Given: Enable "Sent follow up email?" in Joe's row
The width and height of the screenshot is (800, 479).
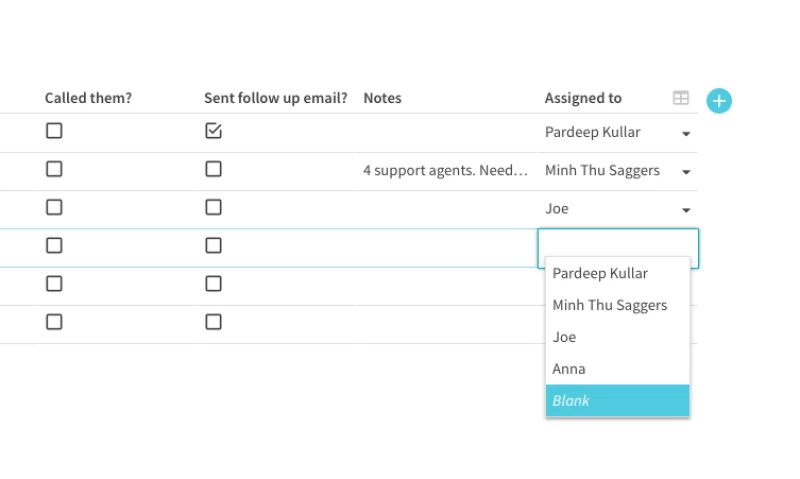Looking at the screenshot, I should [213, 207].
